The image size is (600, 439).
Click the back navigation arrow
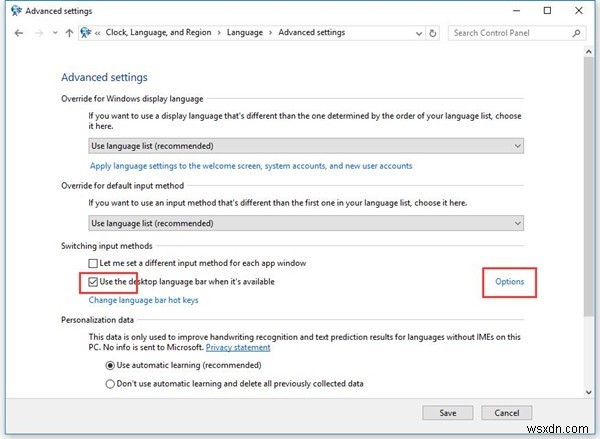pos(21,33)
